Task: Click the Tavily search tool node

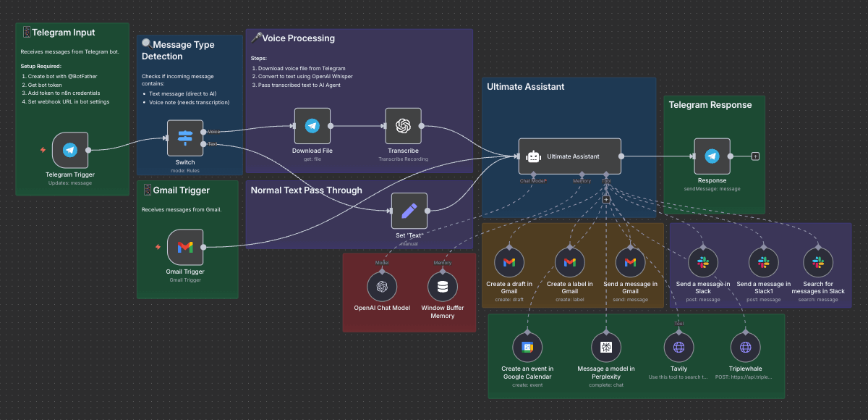Action: click(678, 348)
